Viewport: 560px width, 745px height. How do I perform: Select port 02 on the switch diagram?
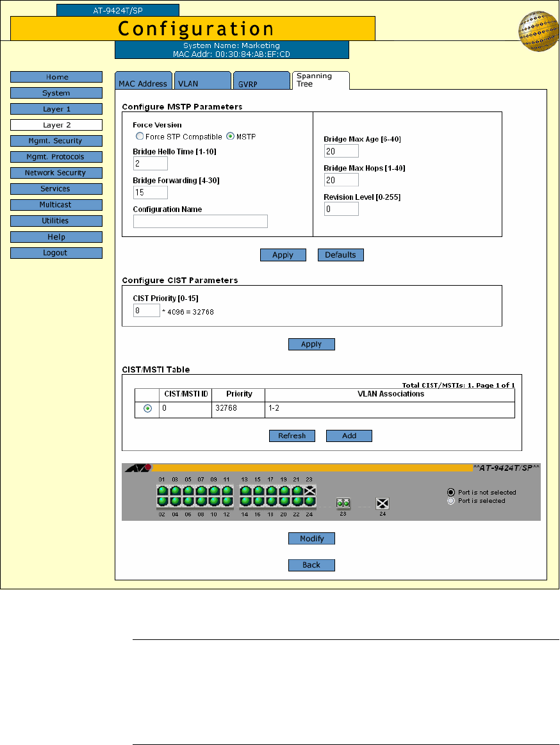[x=163, y=502]
